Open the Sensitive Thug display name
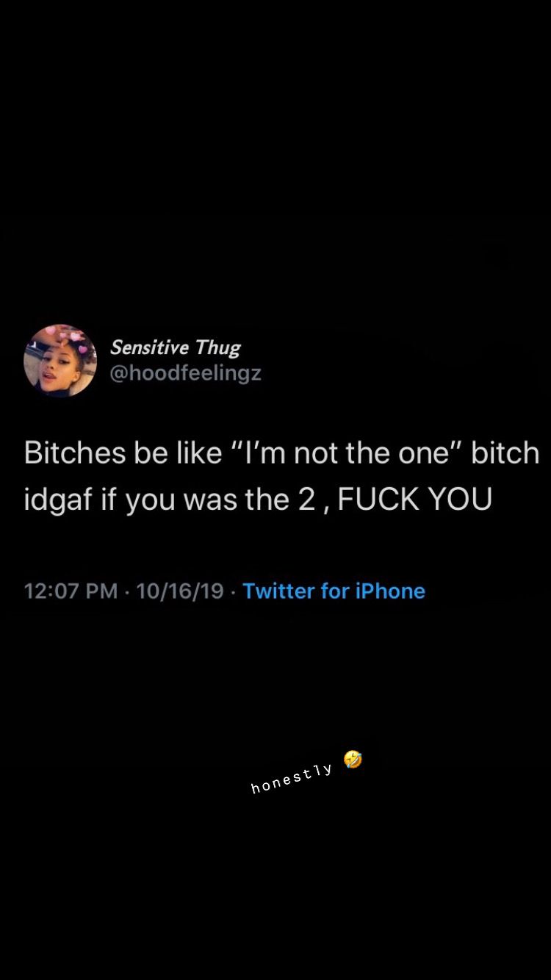 coord(176,347)
